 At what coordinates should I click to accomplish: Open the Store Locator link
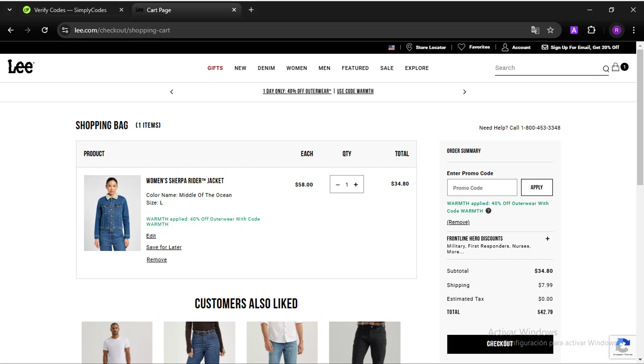coord(426,47)
